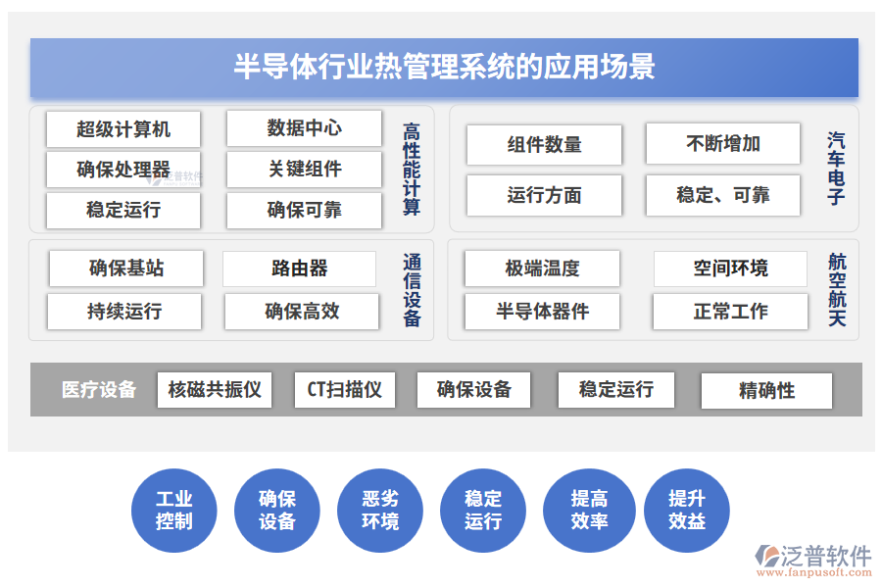Select the CT扫描仪 element
The image size is (882, 588).
tap(345, 390)
